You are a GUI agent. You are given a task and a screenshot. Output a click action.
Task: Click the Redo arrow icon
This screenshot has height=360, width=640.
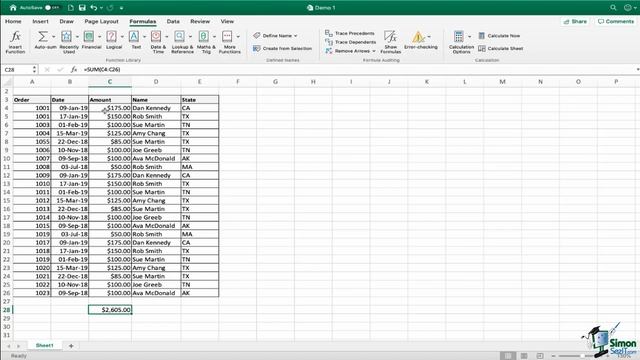110,8
